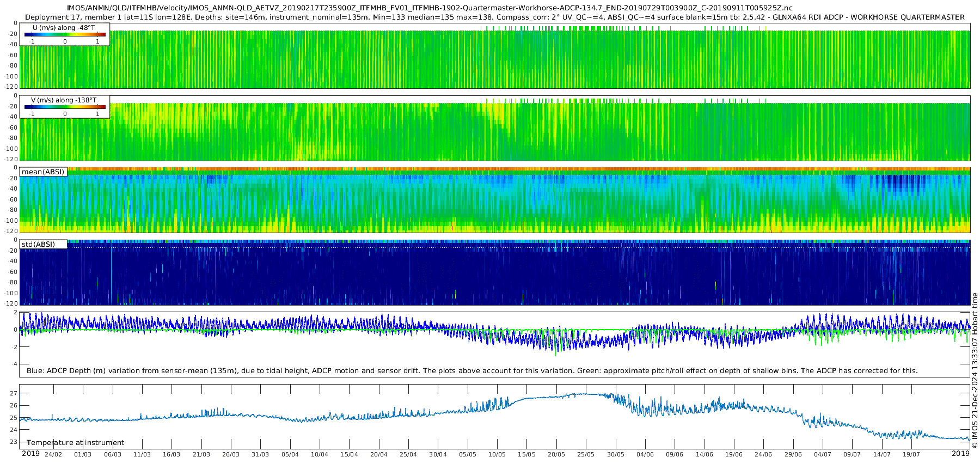Click the 30/04 date tick label
Image resolution: width=980 pixels, height=463 pixels.
pyautogui.click(x=438, y=454)
